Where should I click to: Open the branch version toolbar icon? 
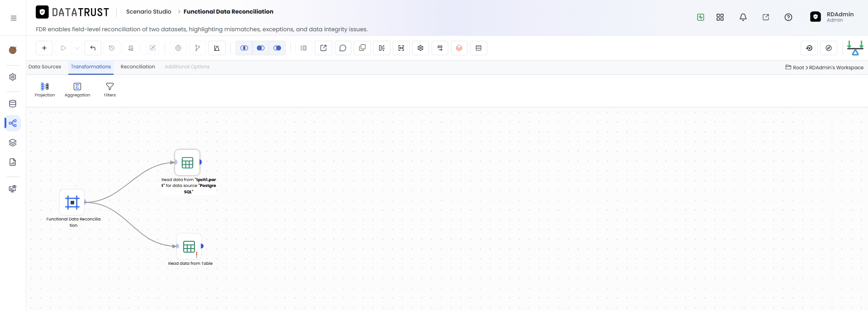point(198,48)
